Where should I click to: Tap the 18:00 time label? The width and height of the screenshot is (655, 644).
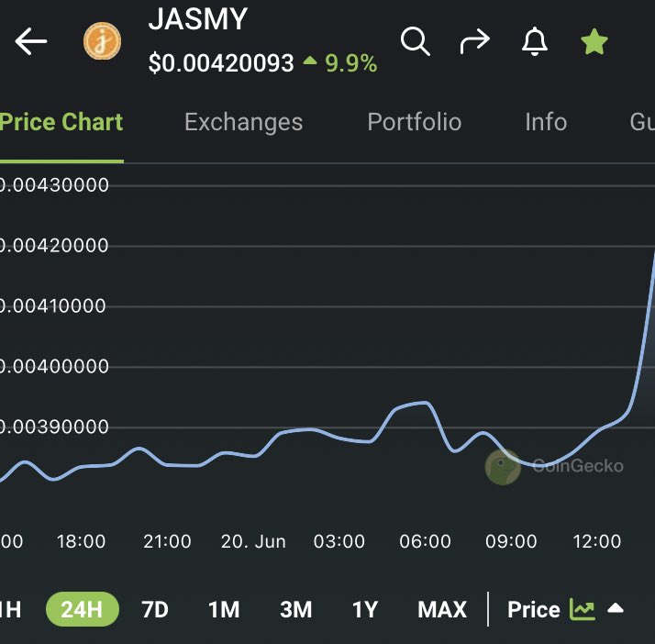pyautogui.click(x=81, y=541)
